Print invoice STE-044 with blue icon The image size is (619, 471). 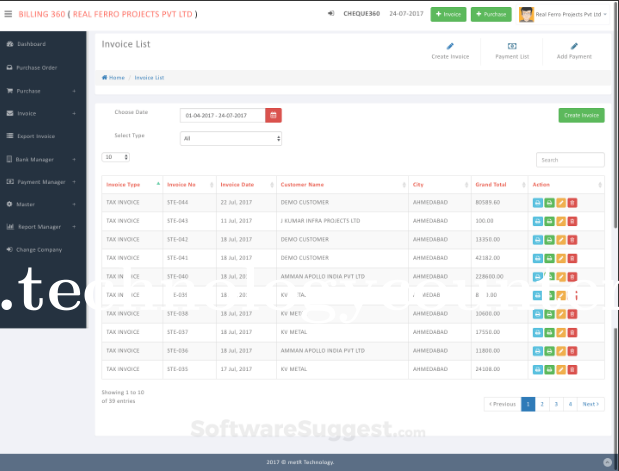click(538, 203)
